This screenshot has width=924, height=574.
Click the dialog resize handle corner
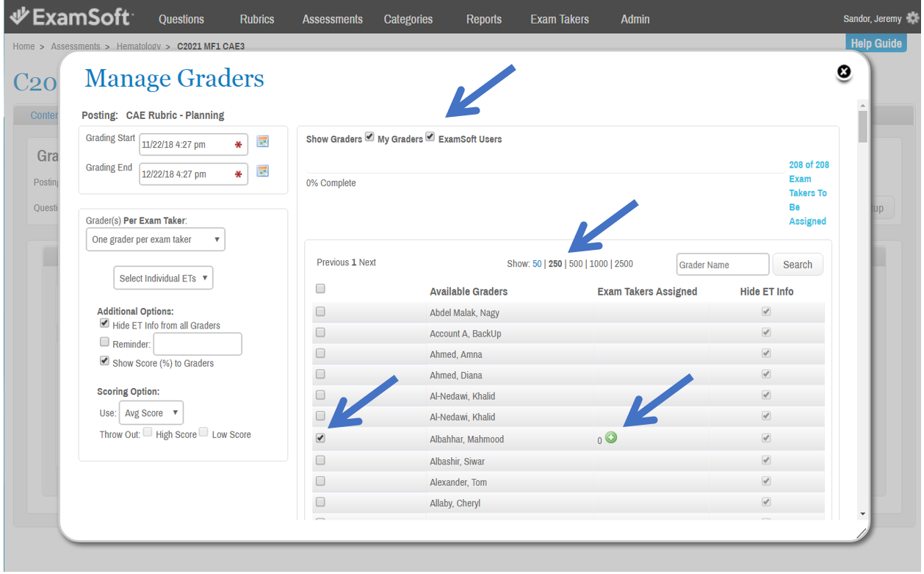862,533
